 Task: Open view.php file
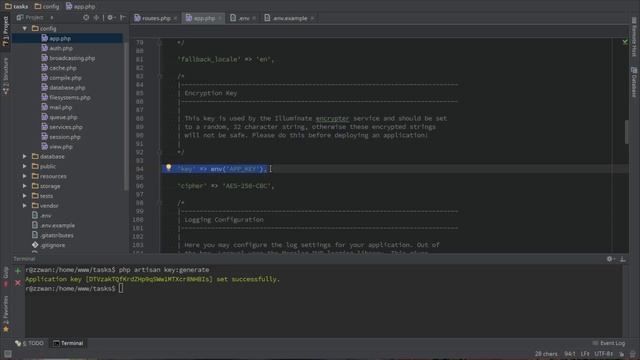tap(57, 147)
